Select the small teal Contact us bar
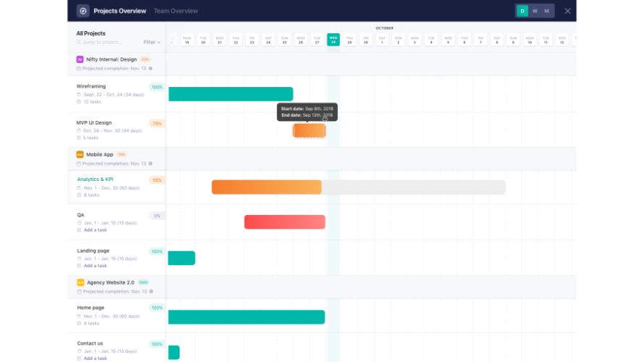This screenshot has height=362, width=644. (174, 353)
